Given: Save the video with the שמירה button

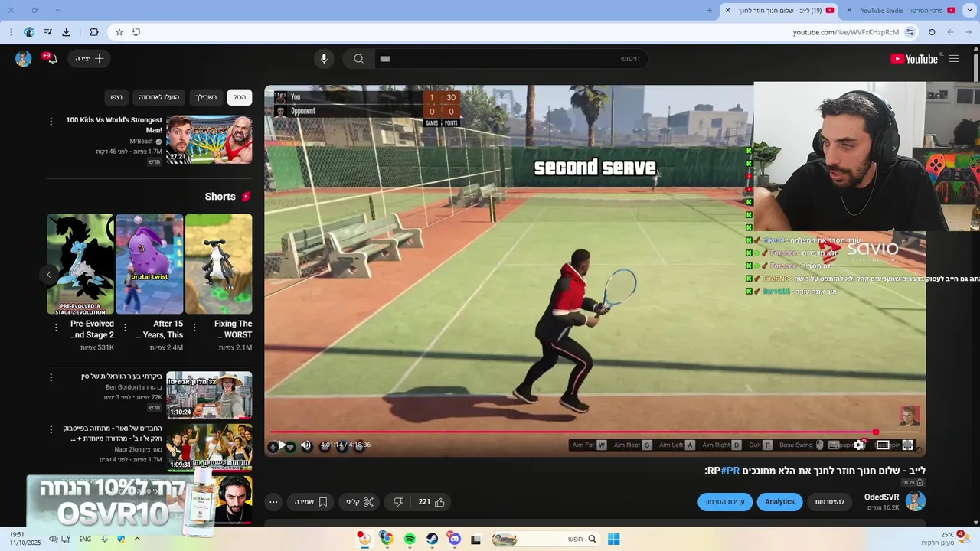Looking at the screenshot, I should pyautogui.click(x=311, y=502).
